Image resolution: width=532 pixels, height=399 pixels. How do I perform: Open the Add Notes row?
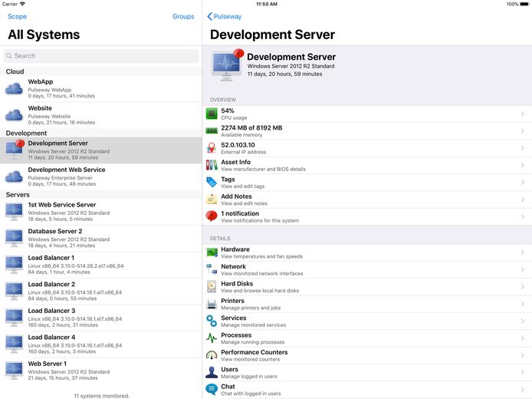pos(367,199)
